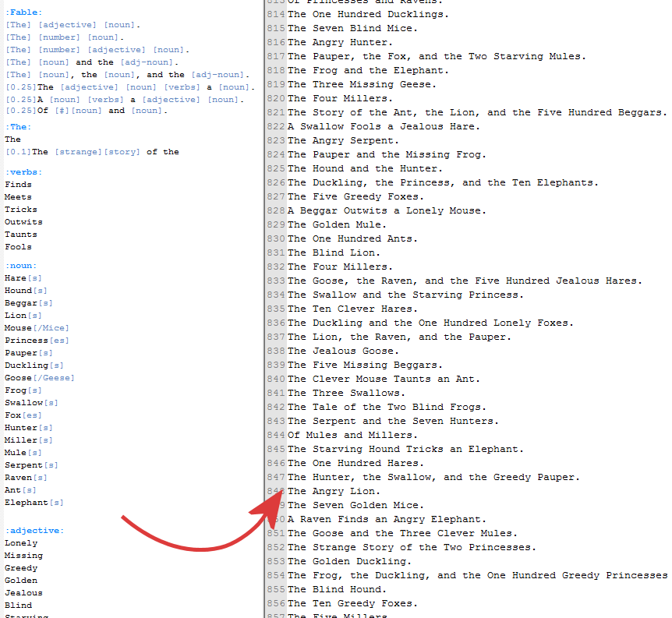Viewport: 672px width, 618px height.
Task: Click the "Of [#][noun] and [noun]." template line
Action: [x=85, y=111]
